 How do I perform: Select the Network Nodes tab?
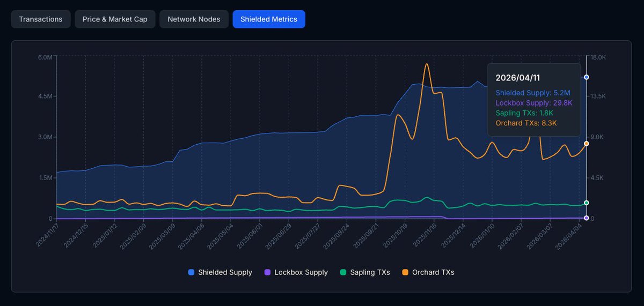coord(194,19)
